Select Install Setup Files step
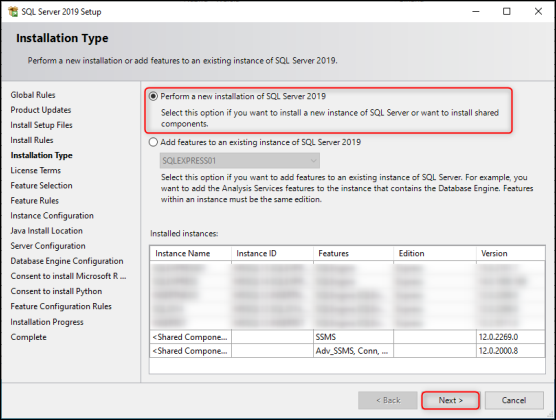Screen dimensions: 556x420 [x=41, y=125]
